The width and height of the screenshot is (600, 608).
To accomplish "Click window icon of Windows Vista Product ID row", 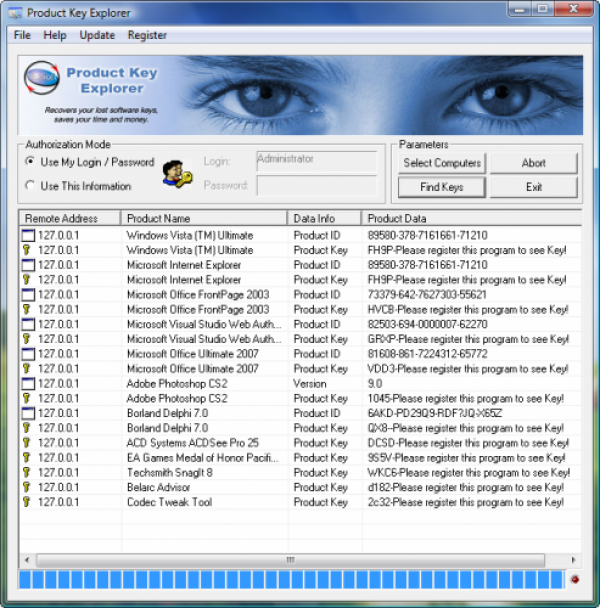I will 28,235.
